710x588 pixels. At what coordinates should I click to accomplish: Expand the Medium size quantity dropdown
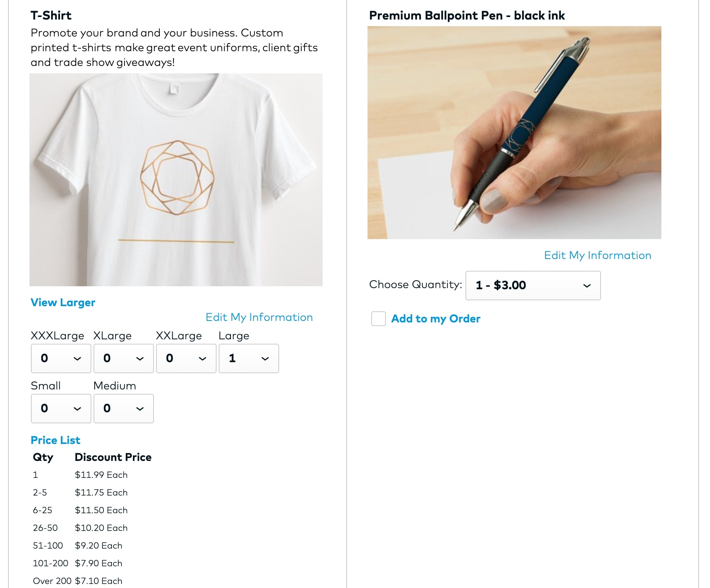point(123,409)
